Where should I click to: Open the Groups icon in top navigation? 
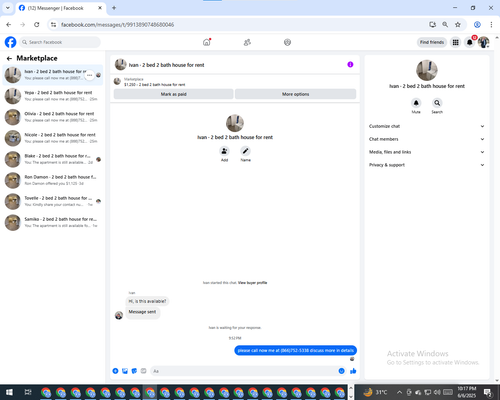click(287, 42)
